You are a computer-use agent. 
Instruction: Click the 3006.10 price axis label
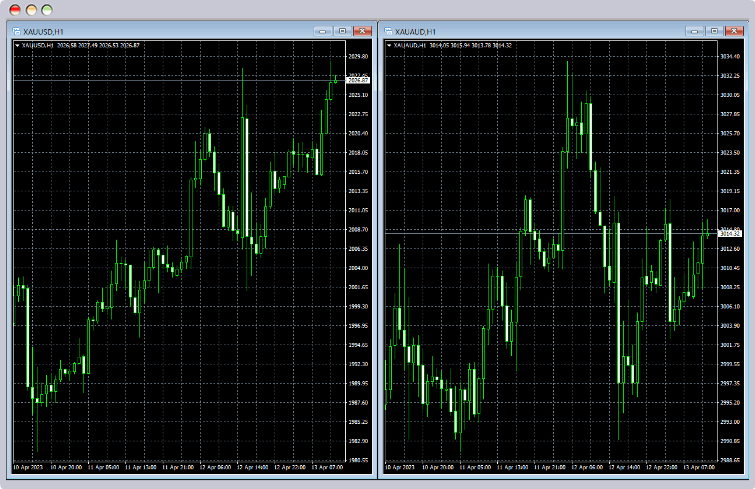coord(730,306)
